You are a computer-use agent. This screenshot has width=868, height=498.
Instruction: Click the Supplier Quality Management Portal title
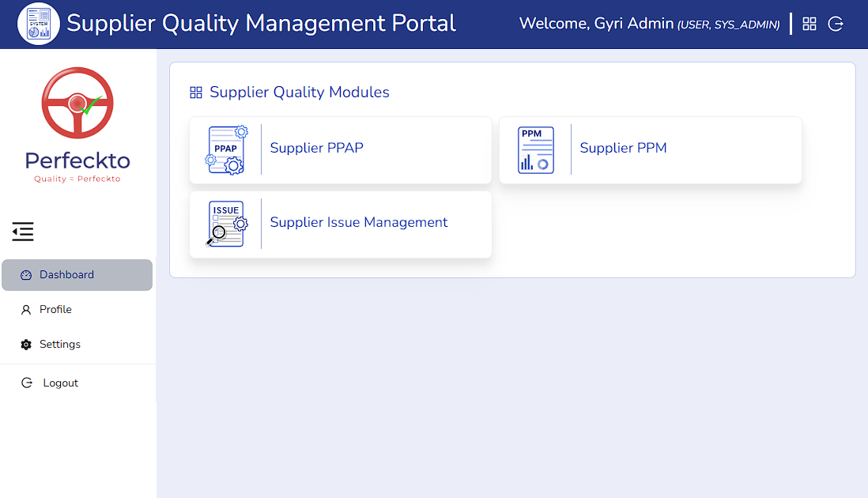coord(262,24)
